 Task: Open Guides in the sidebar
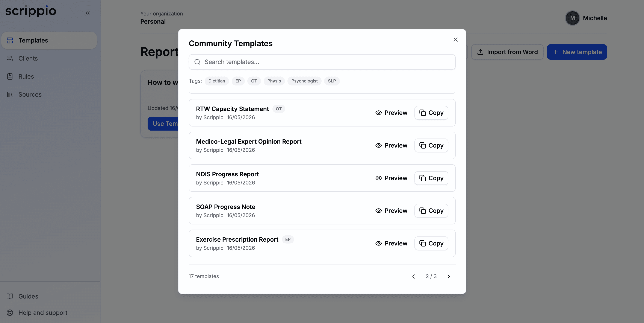click(49, 296)
